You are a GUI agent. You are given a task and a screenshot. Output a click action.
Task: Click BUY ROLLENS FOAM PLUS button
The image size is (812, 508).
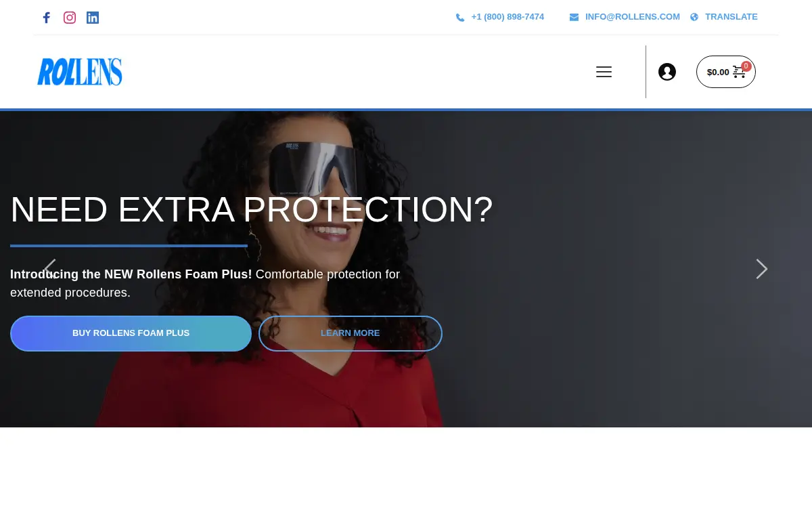[131, 333]
